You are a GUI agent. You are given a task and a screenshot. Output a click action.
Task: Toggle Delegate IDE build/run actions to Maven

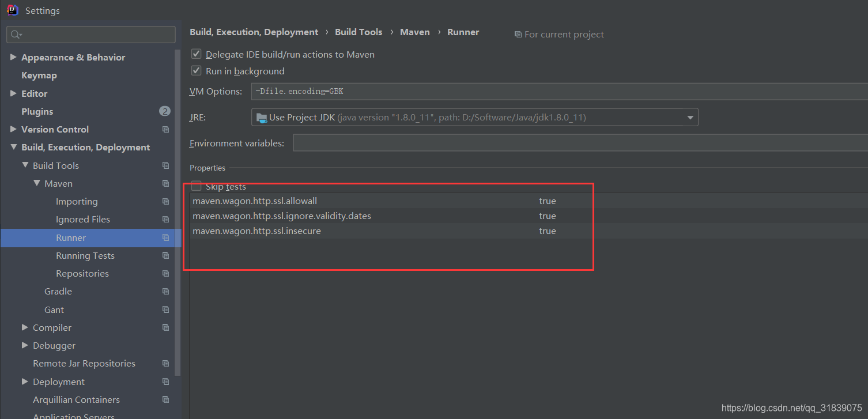click(x=196, y=54)
